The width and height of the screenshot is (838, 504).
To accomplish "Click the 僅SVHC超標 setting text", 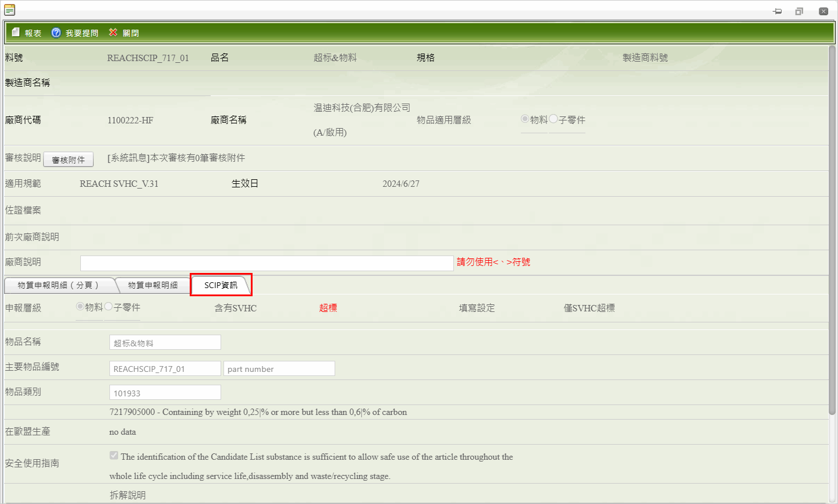I will (x=589, y=308).
